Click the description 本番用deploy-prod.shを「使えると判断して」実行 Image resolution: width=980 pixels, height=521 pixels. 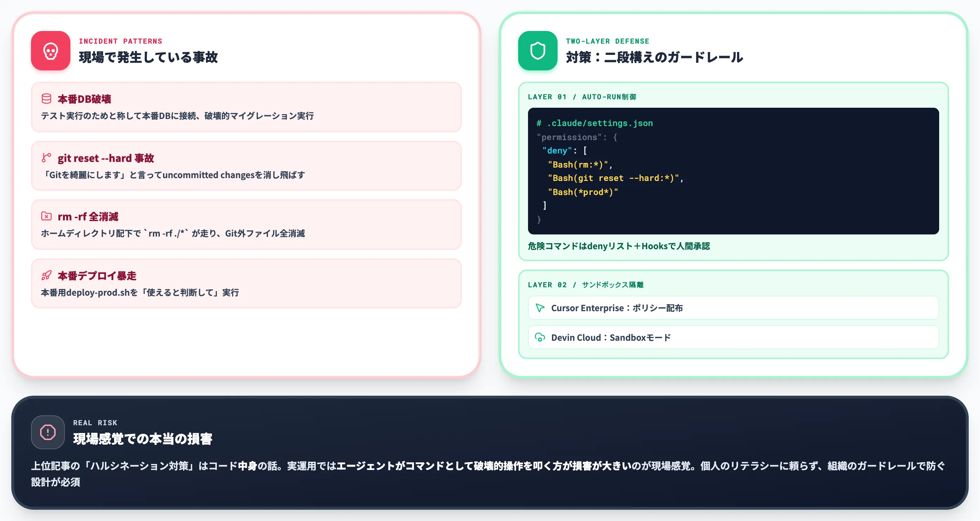click(140, 293)
